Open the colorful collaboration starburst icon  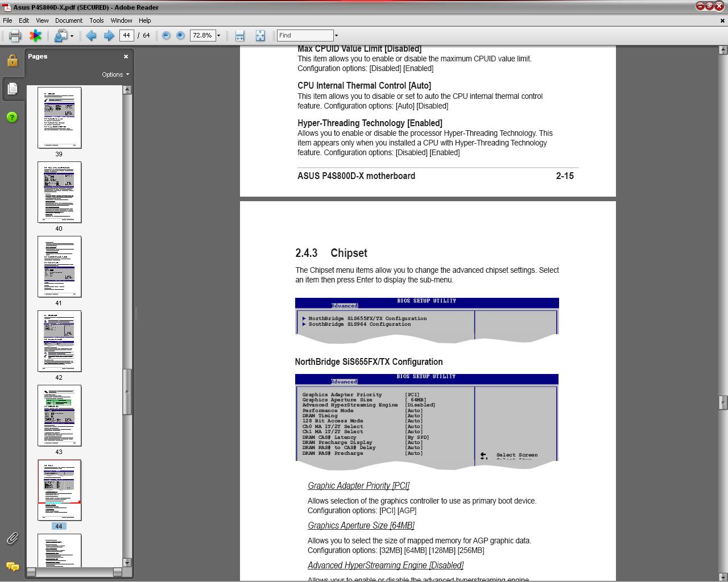(x=35, y=36)
